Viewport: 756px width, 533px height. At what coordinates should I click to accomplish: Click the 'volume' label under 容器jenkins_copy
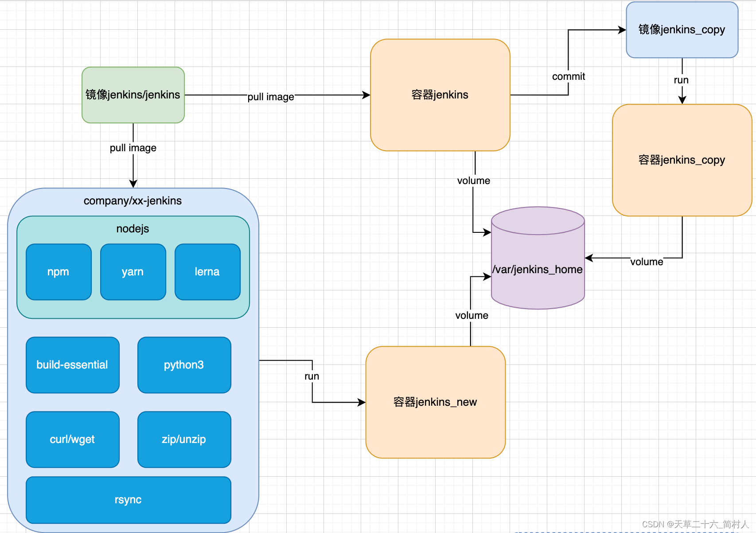pos(647,262)
